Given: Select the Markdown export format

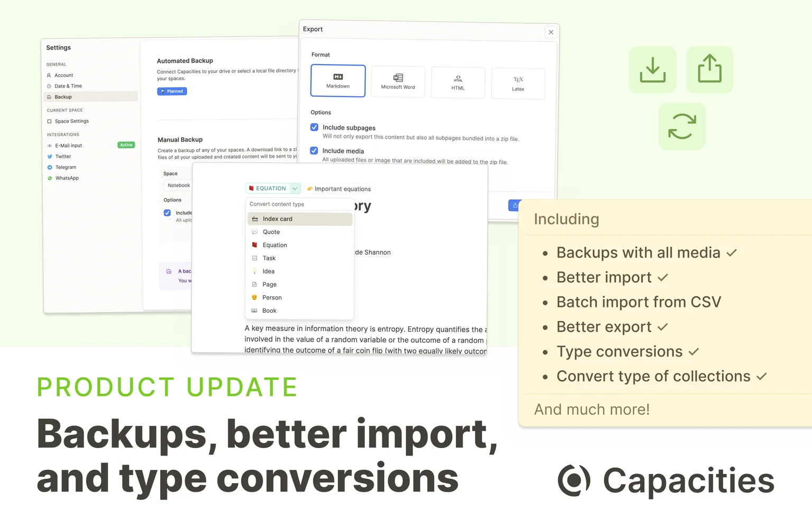Looking at the screenshot, I should click(338, 81).
